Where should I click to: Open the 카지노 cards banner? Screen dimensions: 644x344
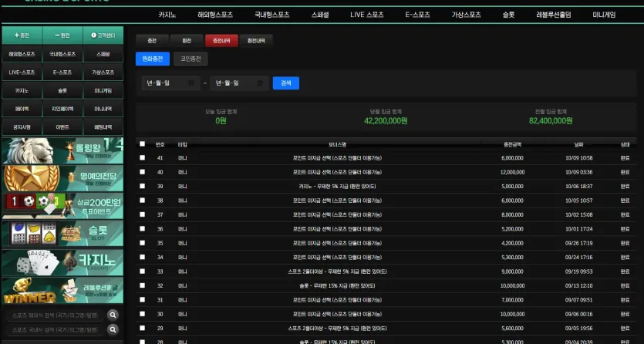coord(62,262)
